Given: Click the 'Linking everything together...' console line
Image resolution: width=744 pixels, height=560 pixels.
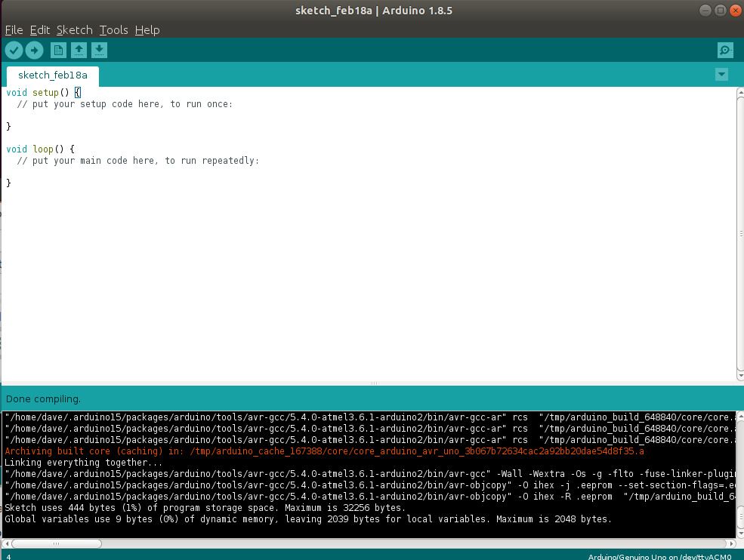Looking at the screenshot, I should point(84,463).
